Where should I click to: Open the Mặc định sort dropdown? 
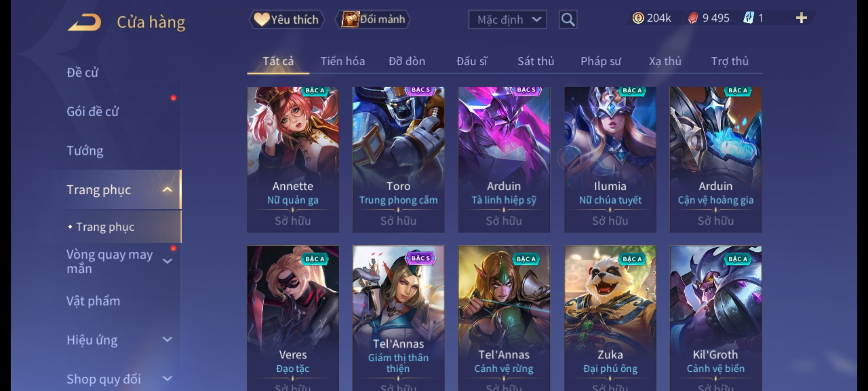point(507,19)
